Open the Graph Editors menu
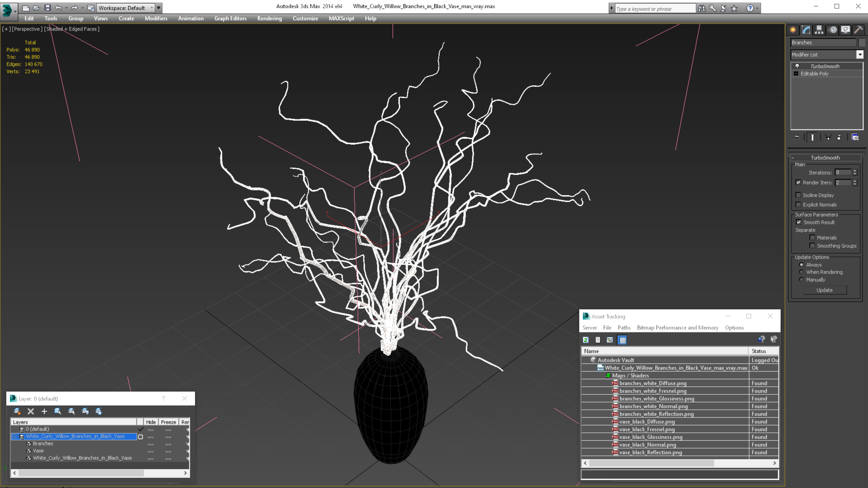Viewport: 868px width, 488px height. pos(230,18)
